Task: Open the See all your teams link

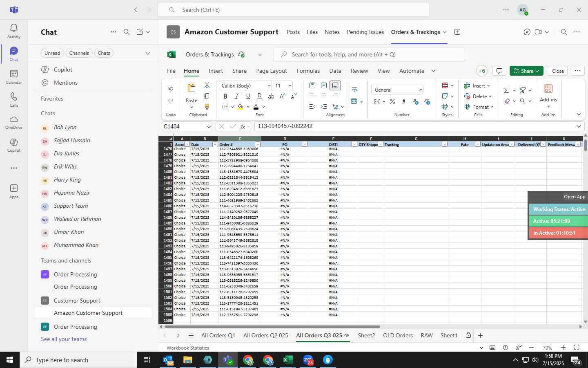Action: pos(64,339)
